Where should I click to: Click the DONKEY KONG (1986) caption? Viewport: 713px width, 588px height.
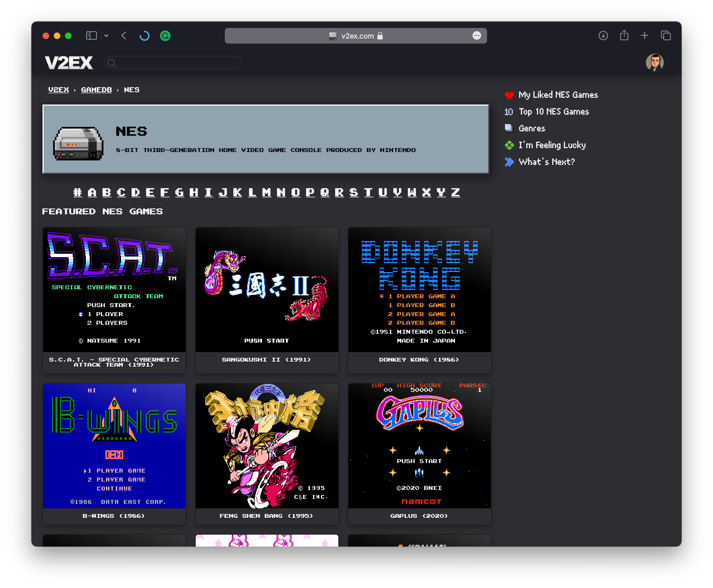tap(419, 360)
